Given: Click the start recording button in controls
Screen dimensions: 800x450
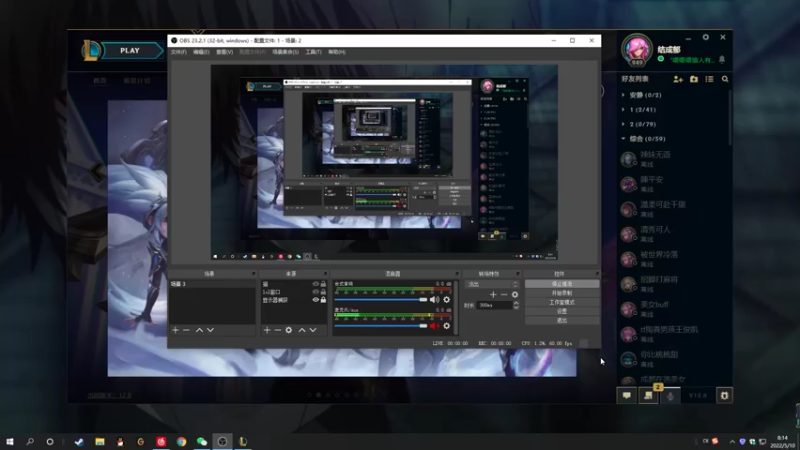Looking at the screenshot, I should pyautogui.click(x=562, y=293).
